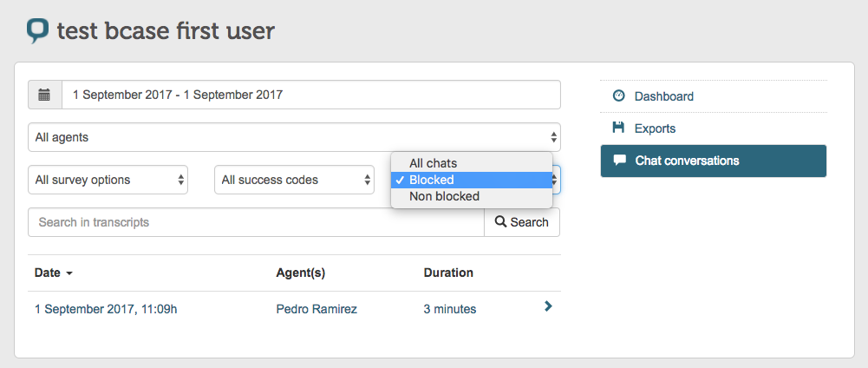Open the All survey options dropdown
The width and height of the screenshot is (868, 368).
click(x=108, y=180)
